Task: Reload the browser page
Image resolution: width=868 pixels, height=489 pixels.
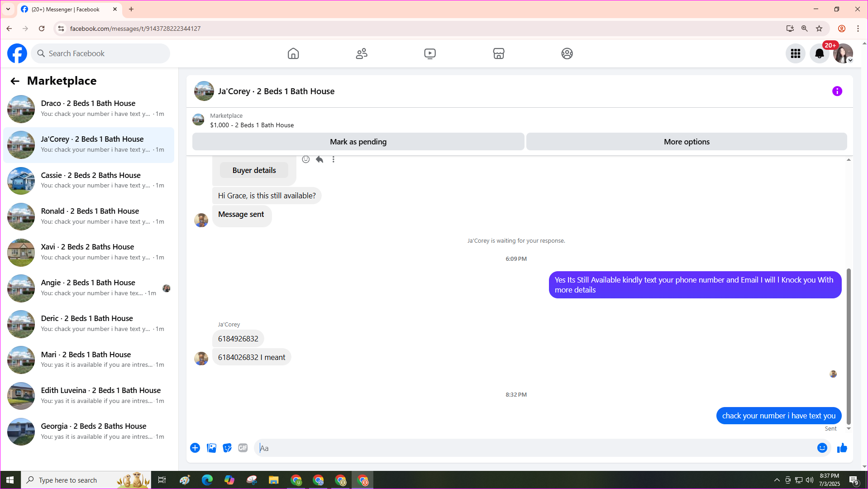Action: pyautogui.click(x=42, y=29)
